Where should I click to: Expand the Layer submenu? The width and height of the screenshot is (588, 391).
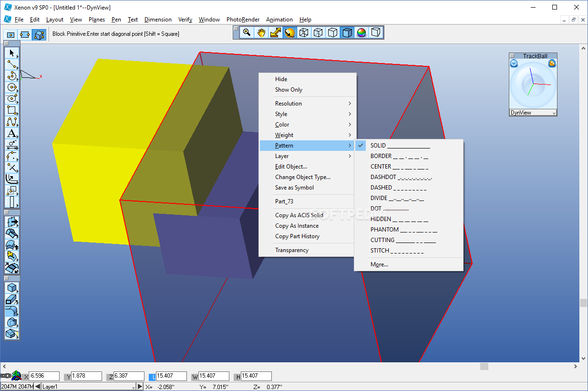pos(313,156)
